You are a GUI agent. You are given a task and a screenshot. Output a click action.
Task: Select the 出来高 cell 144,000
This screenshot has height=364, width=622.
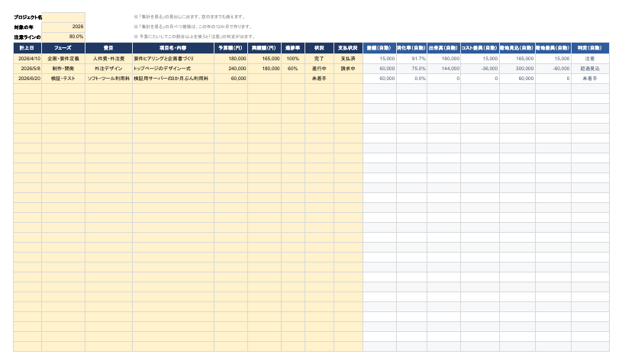[444, 69]
